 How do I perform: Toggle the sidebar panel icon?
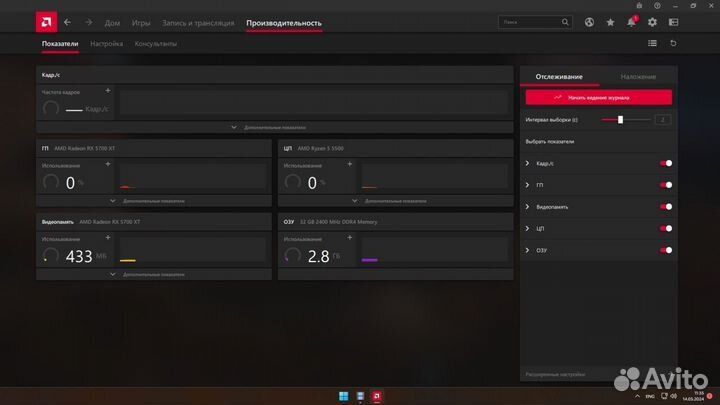(673, 22)
